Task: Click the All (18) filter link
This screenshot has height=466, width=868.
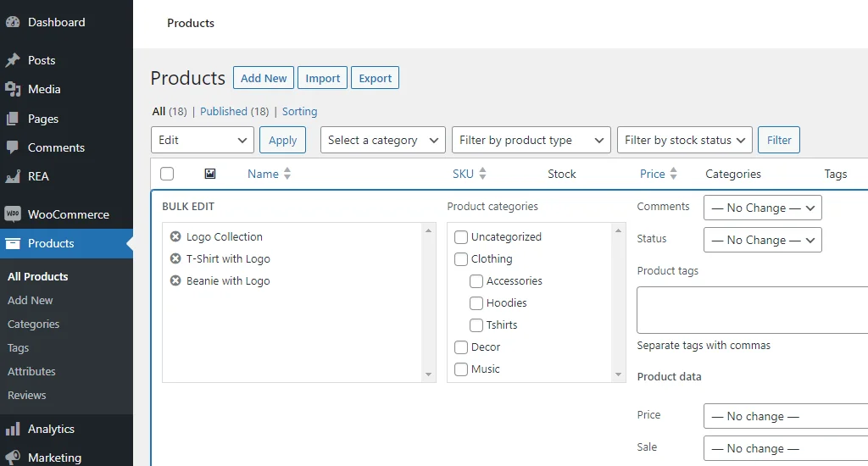Action: click(x=170, y=111)
